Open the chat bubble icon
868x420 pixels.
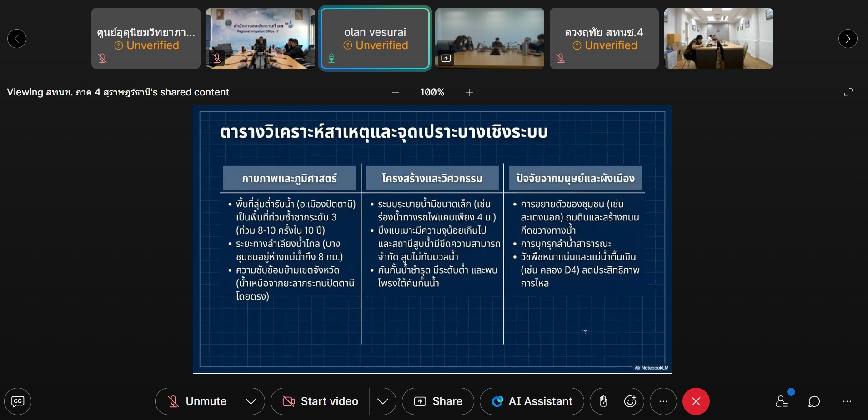814,401
